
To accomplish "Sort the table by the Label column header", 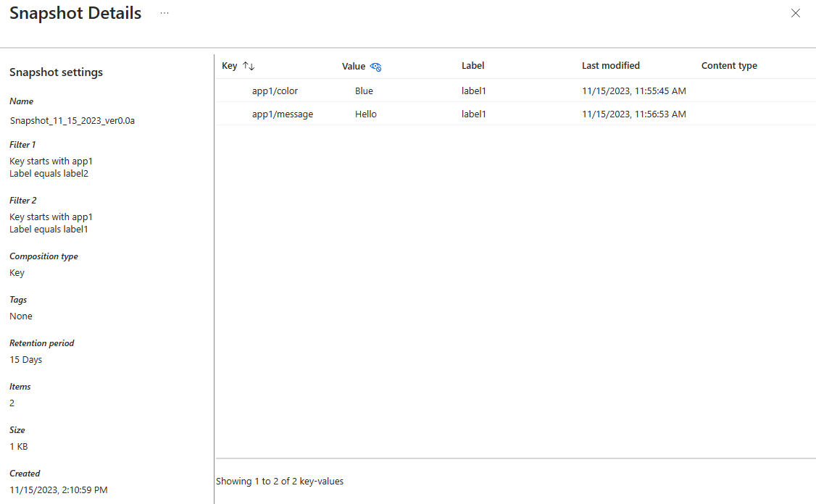I will click(x=472, y=65).
